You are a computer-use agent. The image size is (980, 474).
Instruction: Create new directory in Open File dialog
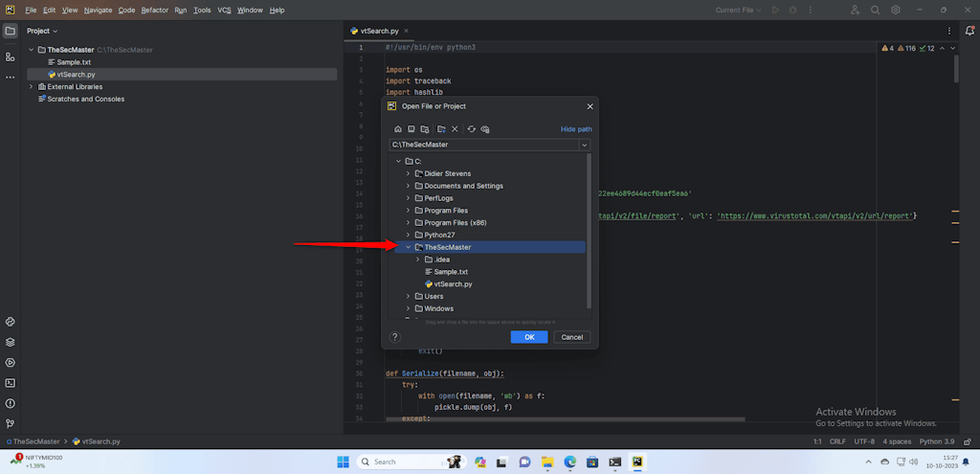tap(441, 129)
